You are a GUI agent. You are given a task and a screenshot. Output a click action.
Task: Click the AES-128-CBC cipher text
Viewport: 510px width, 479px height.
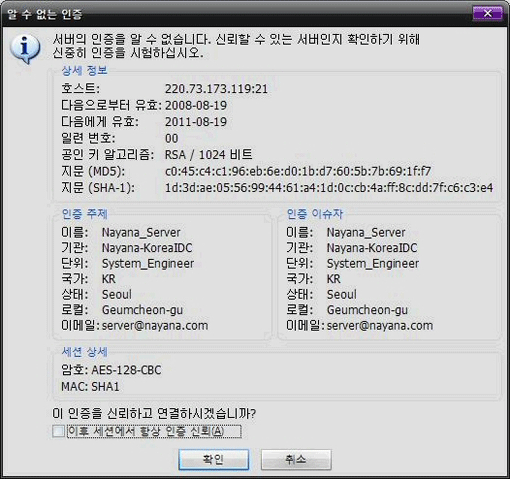pyautogui.click(x=126, y=370)
